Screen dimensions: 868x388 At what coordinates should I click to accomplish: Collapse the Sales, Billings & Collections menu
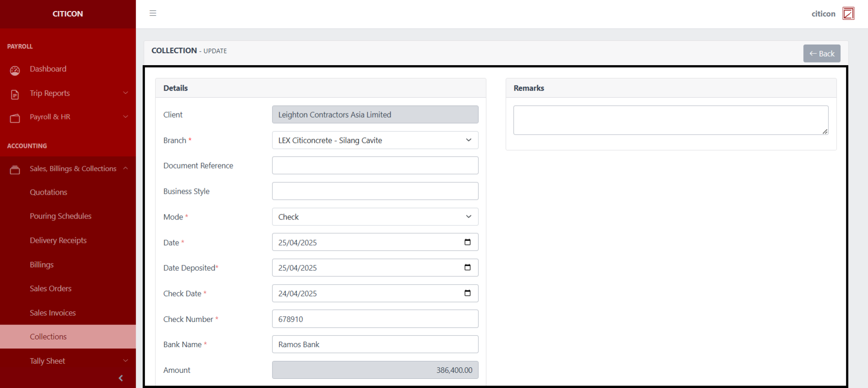73,169
